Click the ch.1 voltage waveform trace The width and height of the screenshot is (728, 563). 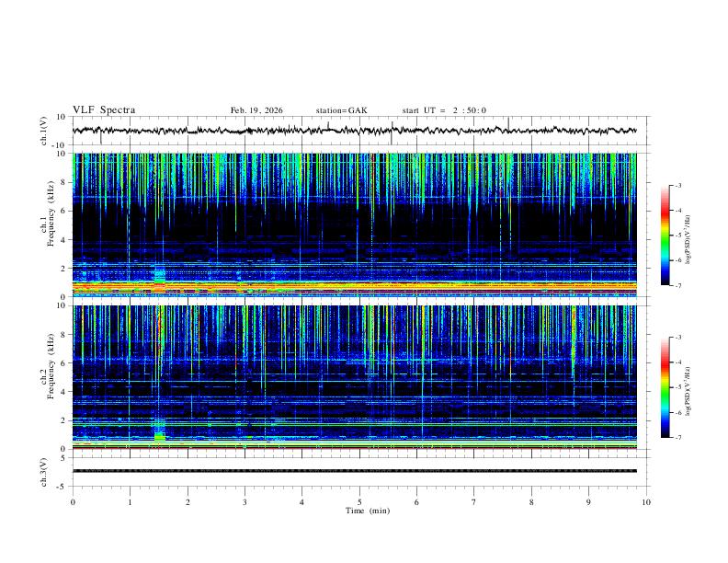pyautogui.click(x=354, y=131)
